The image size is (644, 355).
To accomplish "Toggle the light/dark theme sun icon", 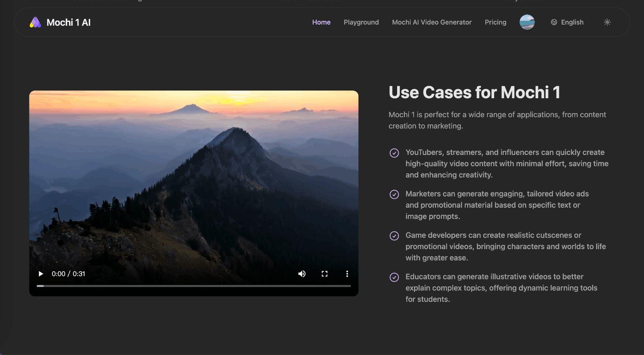I will pyautogui.click(x=607, y=23).
